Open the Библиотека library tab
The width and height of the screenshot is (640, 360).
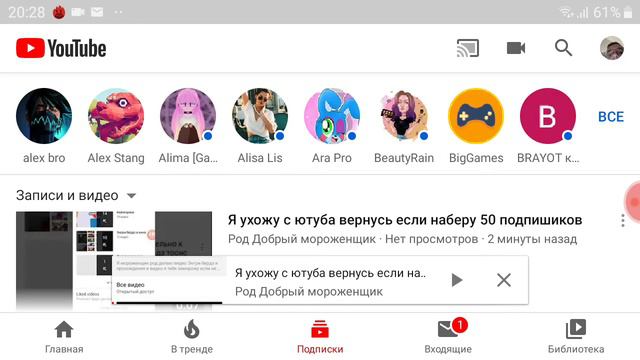tap(576, 337)
